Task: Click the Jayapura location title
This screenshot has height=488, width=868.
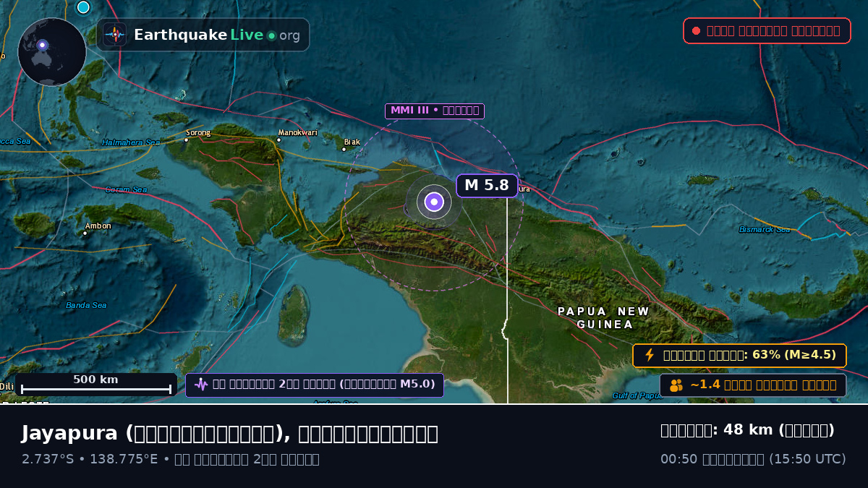Action: (x=229, y=433)
